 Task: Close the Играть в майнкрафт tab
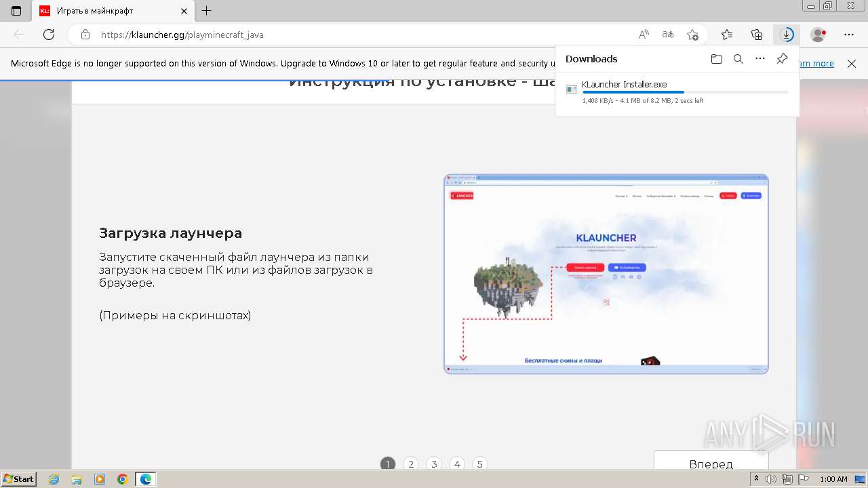[x=184, y=11]
